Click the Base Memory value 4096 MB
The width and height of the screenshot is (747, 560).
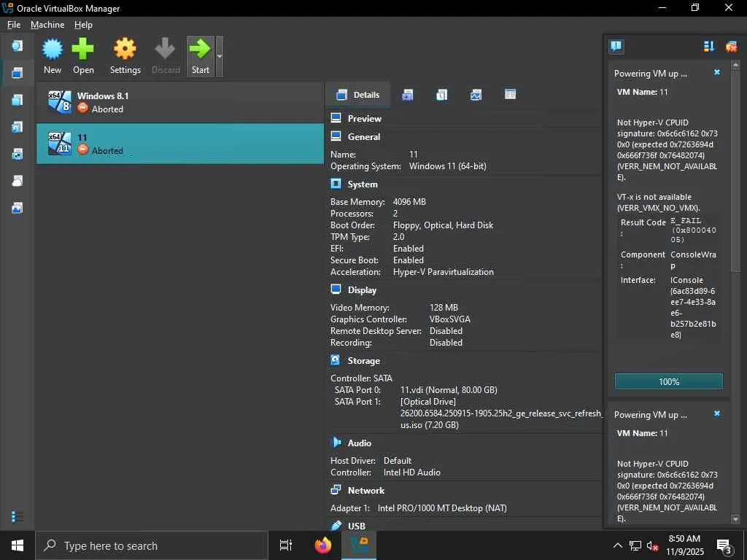coord(409,202)
